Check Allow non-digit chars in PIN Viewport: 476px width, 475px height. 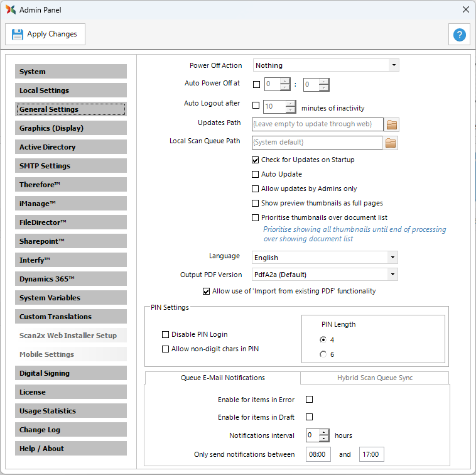point(165,349)
